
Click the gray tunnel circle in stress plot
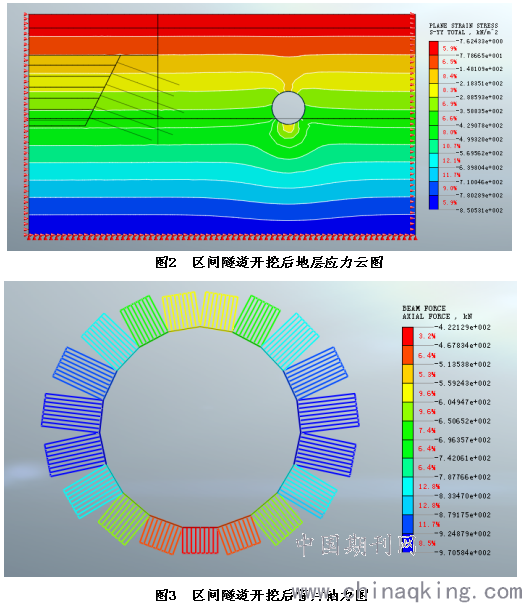[289, 108]
